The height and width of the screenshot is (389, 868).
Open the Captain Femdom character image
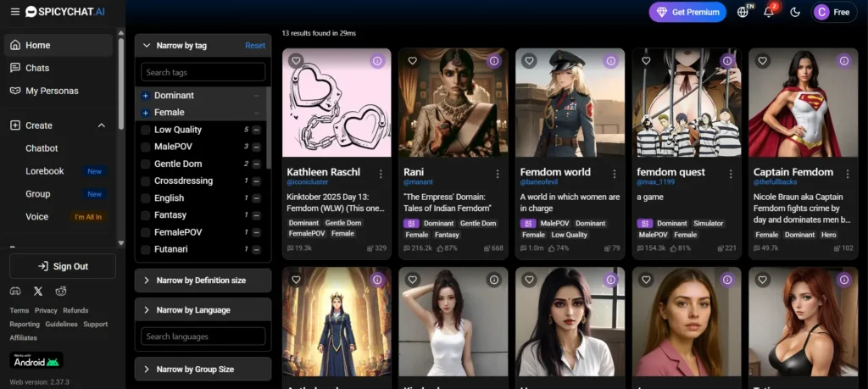coord(804,103)
